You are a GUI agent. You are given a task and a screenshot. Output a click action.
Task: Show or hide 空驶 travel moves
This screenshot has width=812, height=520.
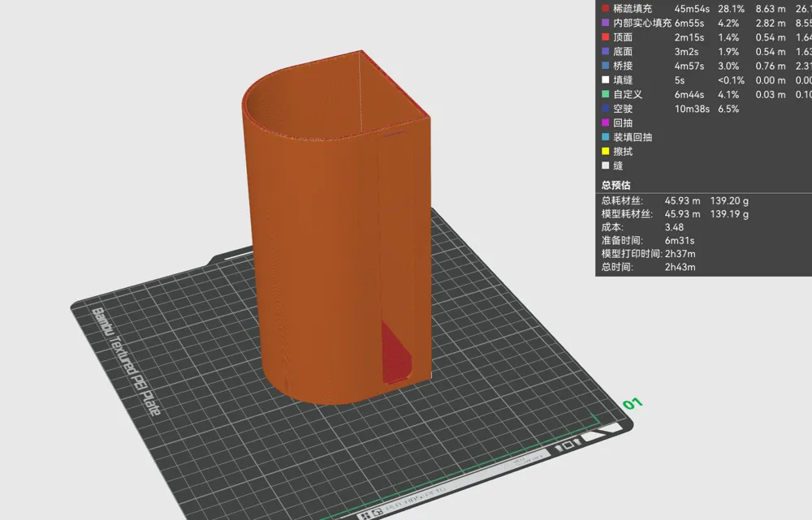pos(606,109)
